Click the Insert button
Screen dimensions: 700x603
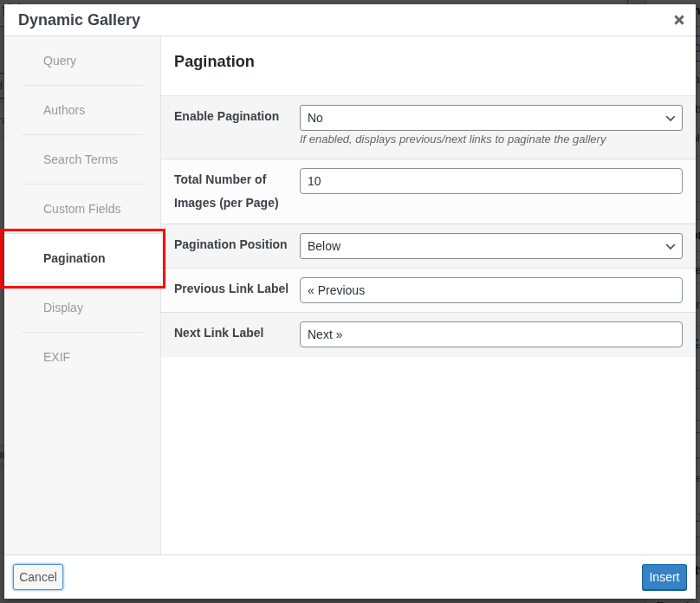(664, 577)
